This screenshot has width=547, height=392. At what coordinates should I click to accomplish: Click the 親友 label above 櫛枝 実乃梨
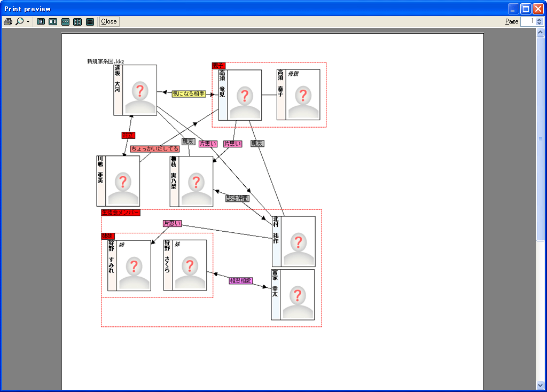coord(189,142)
